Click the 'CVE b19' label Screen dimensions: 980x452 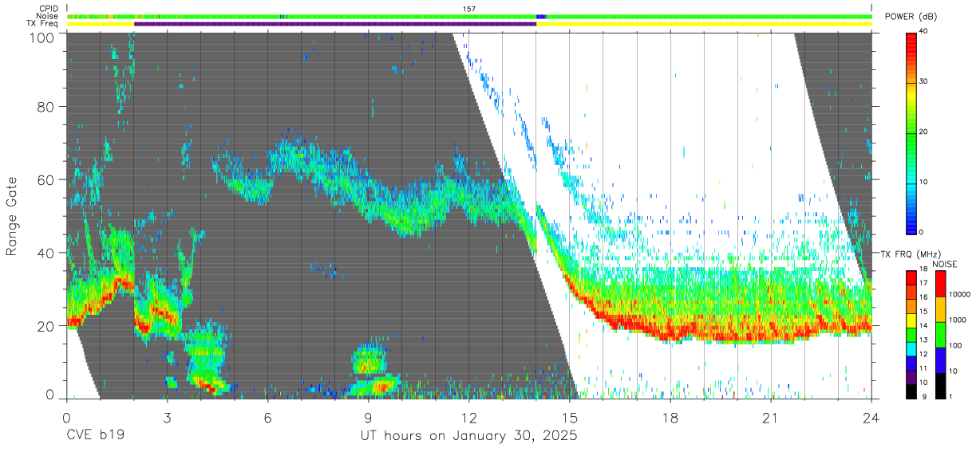(94, 436)
